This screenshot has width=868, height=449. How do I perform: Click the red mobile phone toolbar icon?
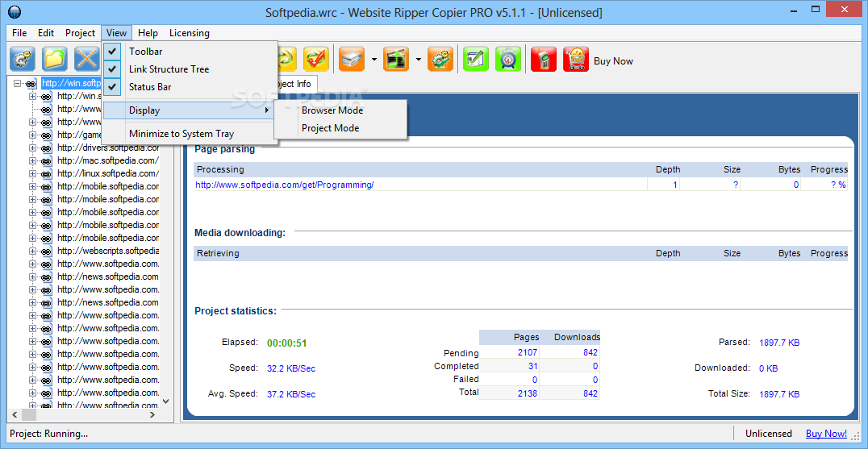tap(543, 59)
